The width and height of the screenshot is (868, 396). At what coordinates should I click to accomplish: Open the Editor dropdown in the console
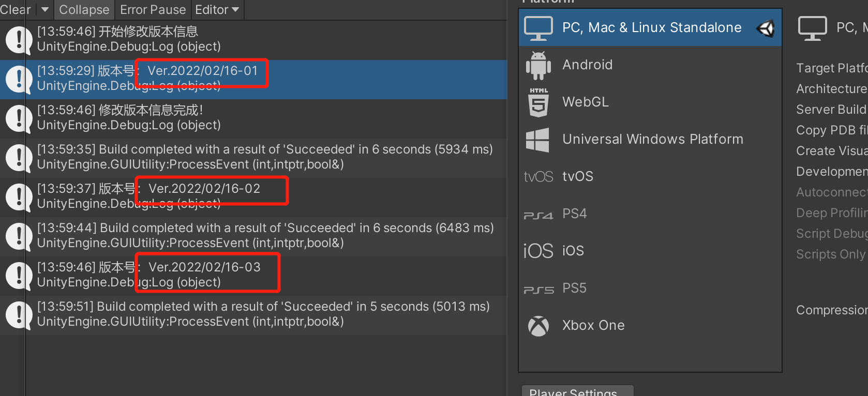(x=217, y=9)
